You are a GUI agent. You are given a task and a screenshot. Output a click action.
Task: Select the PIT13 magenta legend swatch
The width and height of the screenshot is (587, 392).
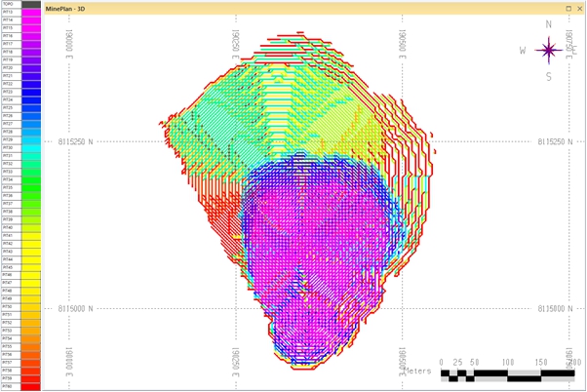click(x=31, y=13)
